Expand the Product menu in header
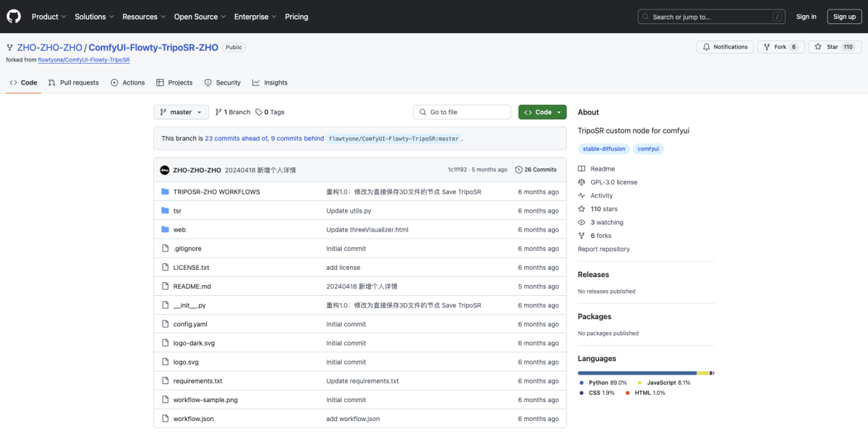The height and width of the screenshot is (434, 868). pos(48,17)
